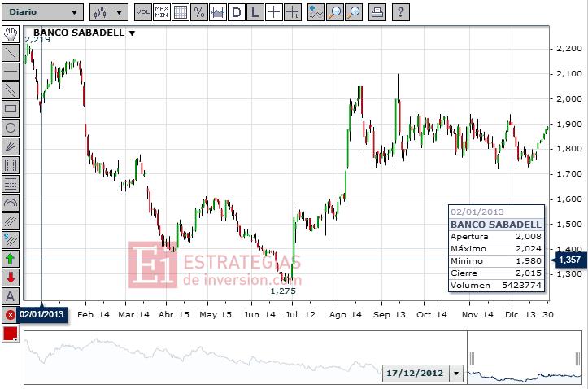Click the Cierre 2,015 row
The height and width of the screenshot is (389, 588).
pyautogui.click(x=496, y=273)
